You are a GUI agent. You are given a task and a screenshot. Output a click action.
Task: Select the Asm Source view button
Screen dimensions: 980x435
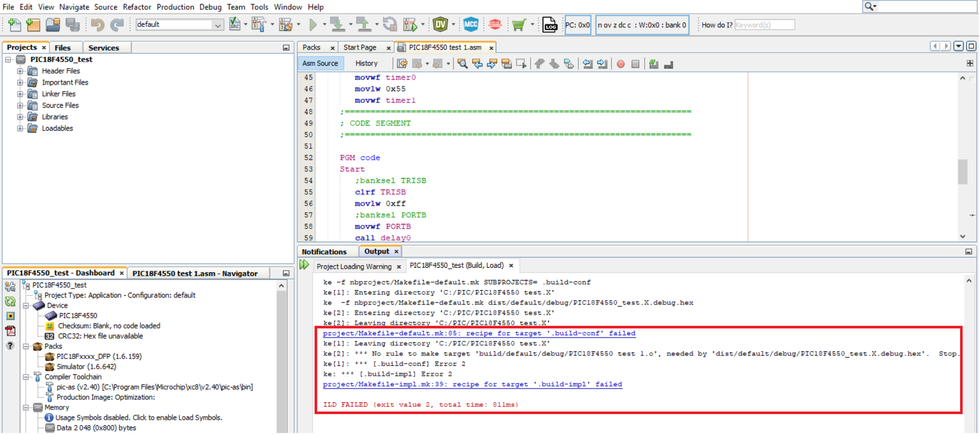point(320,63)
